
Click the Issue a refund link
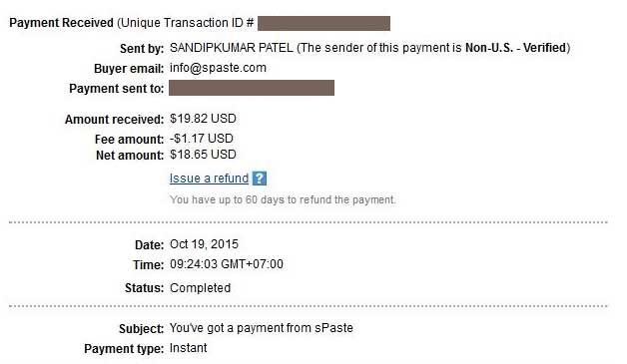[x=209, y=179]
